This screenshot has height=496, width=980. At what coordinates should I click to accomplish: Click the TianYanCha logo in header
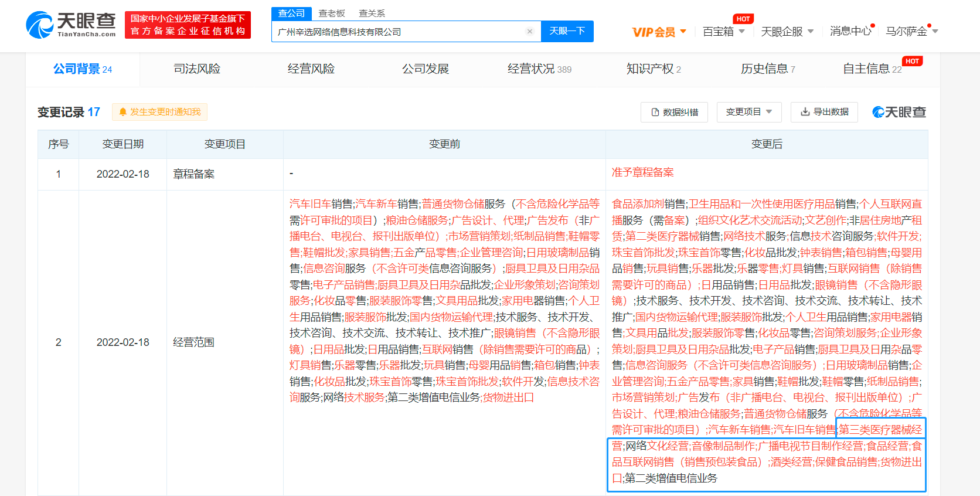coord(71,25)
